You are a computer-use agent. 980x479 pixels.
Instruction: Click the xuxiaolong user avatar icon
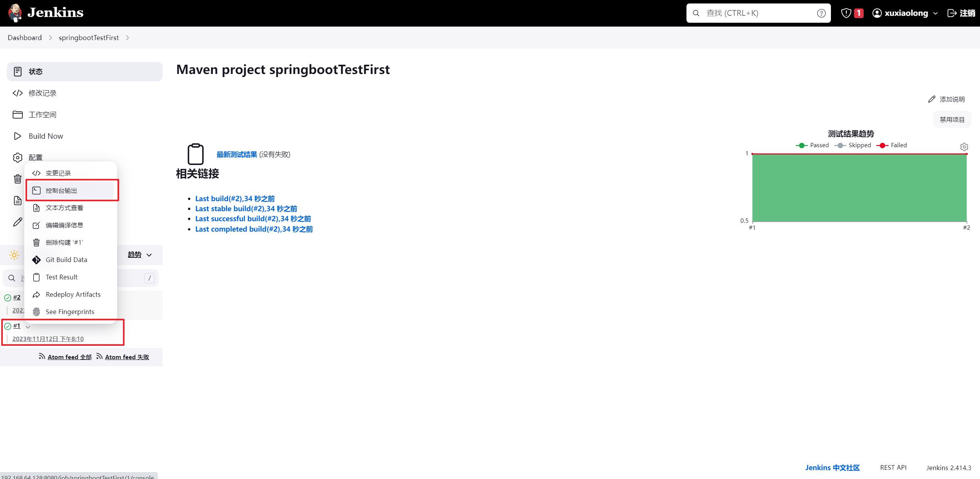[x=877, y=13]
